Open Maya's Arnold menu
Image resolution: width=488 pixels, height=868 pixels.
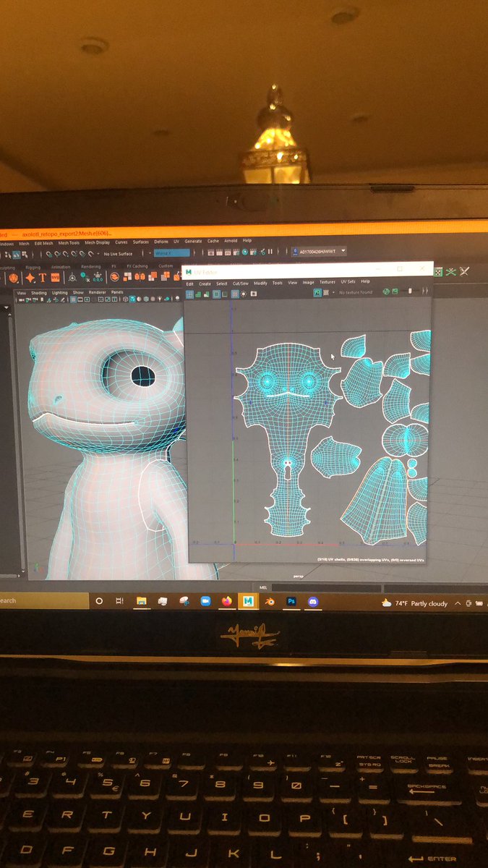pos(231,241)
